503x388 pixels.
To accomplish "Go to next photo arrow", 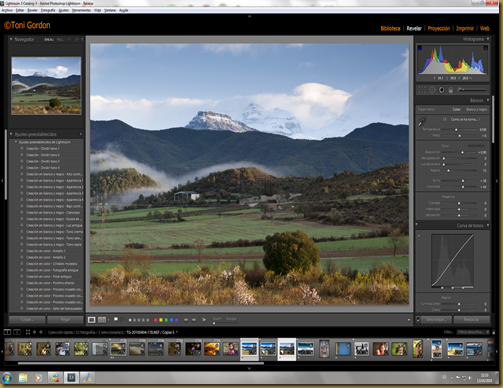I will [194, 320].
